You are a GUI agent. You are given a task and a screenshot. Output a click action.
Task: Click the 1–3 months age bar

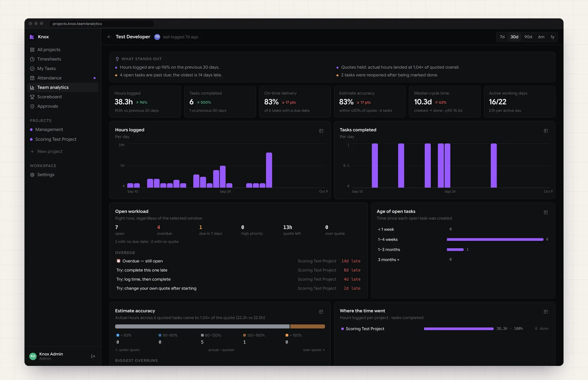(455, 249)
